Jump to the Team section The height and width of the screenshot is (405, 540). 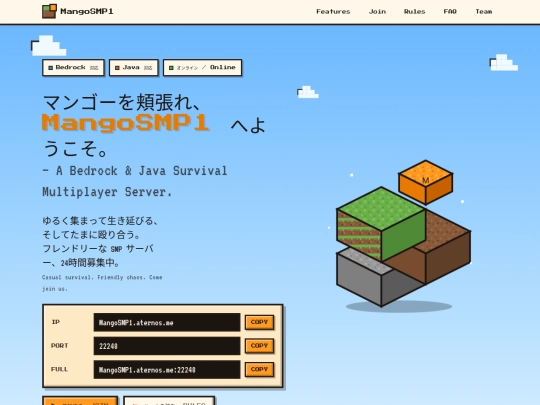click(484, 12)
